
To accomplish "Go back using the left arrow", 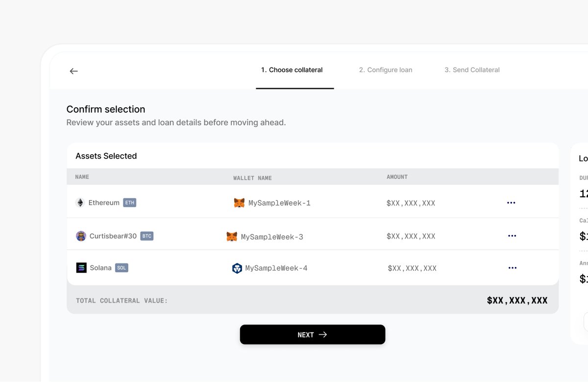I will [x=73, y=71].
